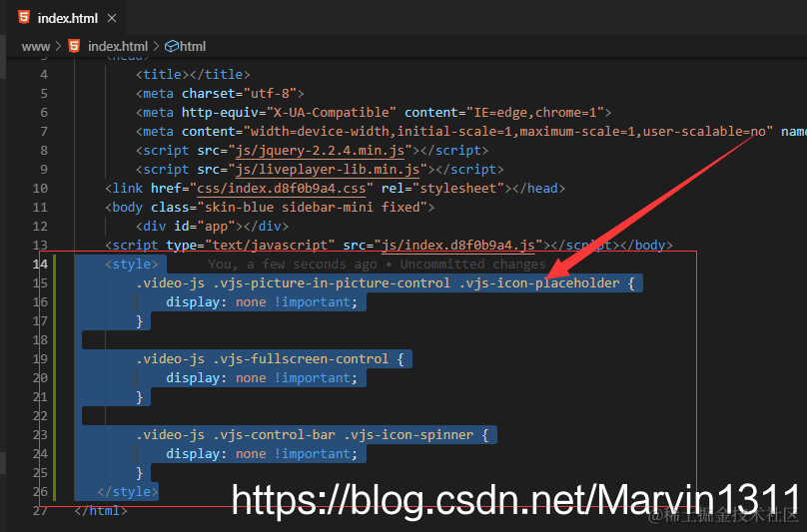Image resolution: width=807 pixels, height=532 pixels.
Task: Click the www breadcrumb folder
Action: click(x=36, y=46)
